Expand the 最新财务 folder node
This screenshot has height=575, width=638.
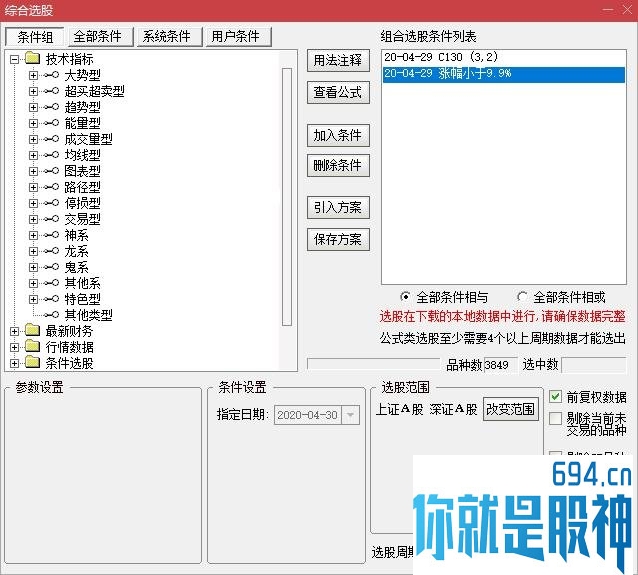coord(14,331)
